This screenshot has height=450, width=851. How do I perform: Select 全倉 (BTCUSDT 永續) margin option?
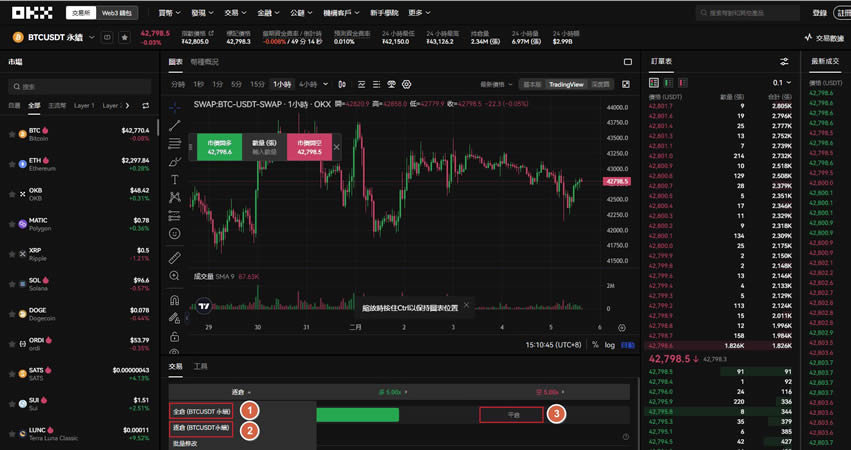[201, 411]
